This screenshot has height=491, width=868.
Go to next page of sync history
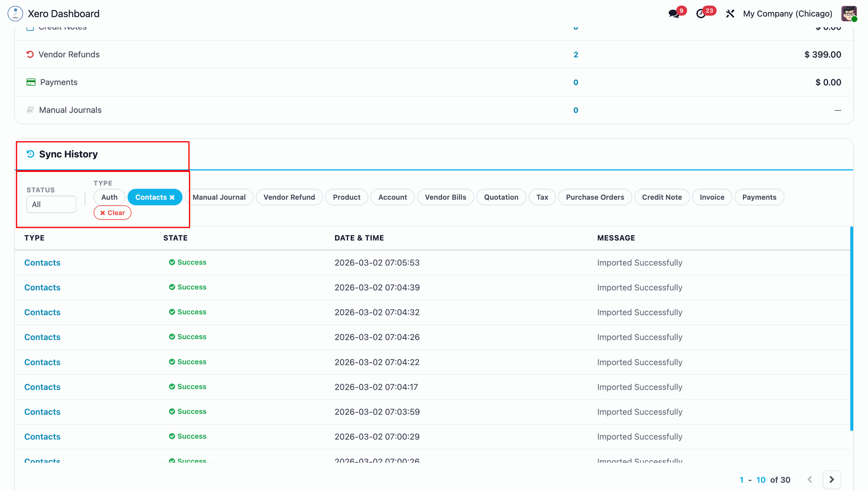[x=831, y=480]
